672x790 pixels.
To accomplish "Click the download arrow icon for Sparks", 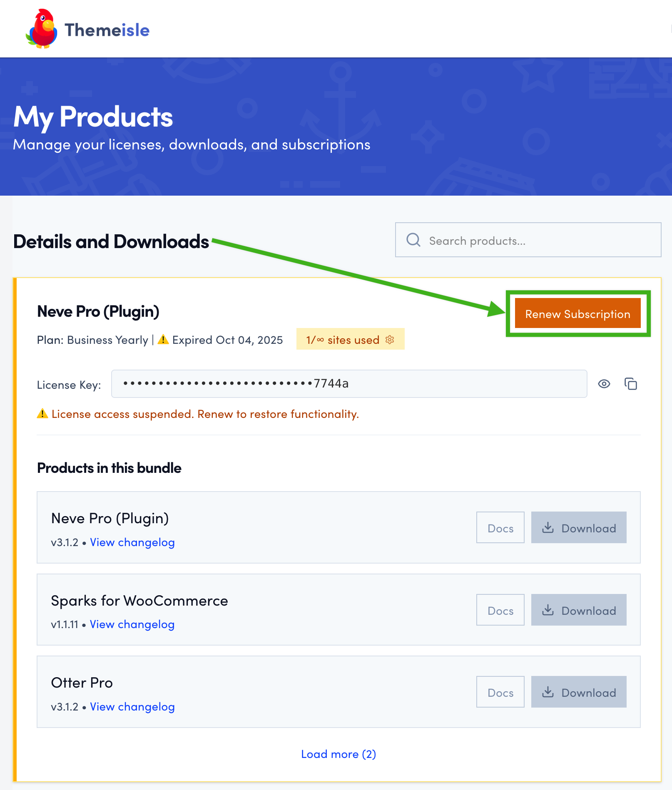I will [x=548, y=610].
